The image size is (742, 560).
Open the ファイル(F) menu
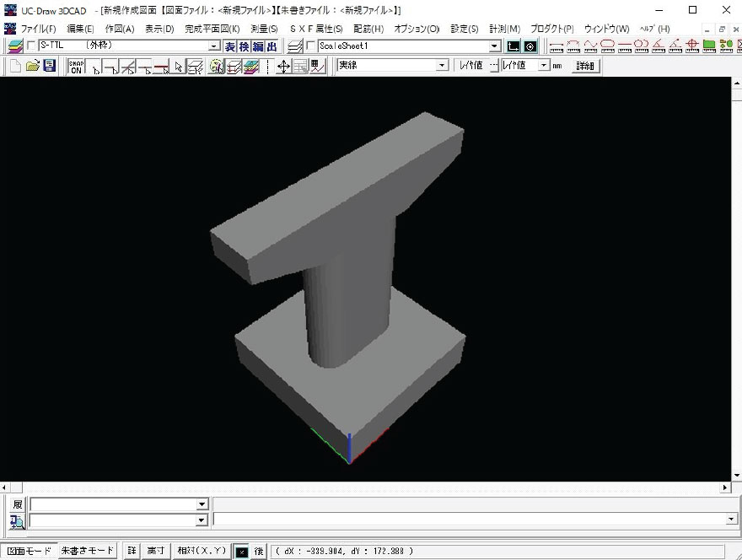point(38,29)
